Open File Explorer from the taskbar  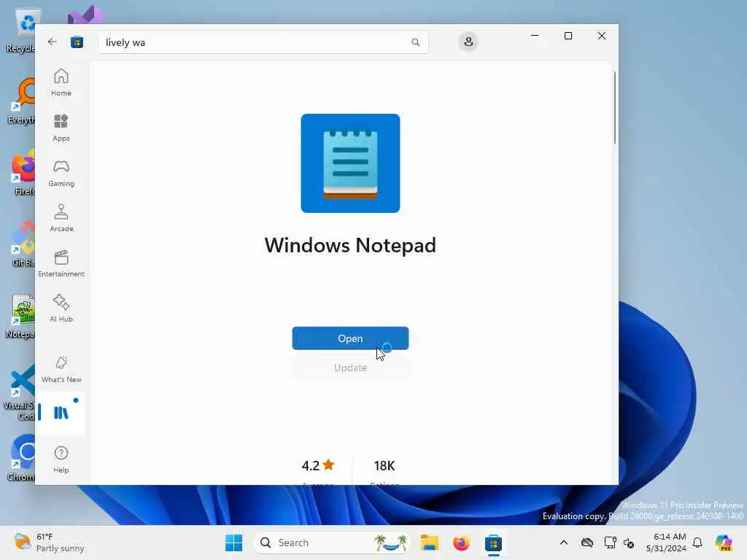coord(429,542)
